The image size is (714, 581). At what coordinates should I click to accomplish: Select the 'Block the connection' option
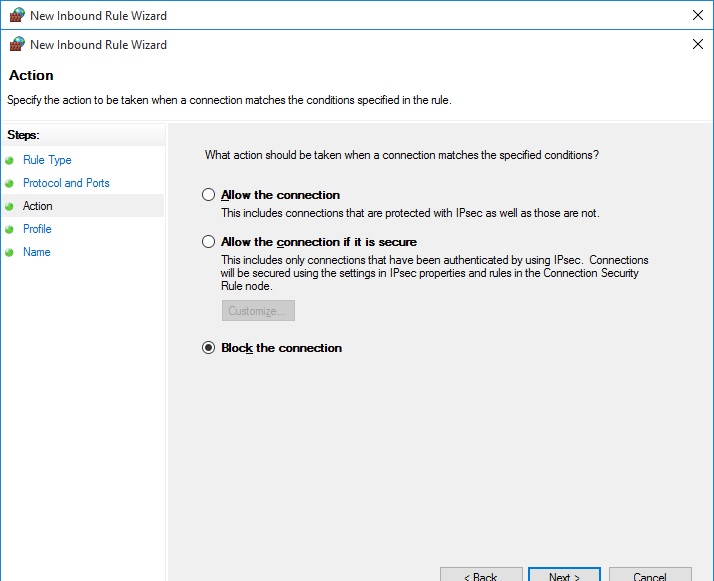coord(208,348)
